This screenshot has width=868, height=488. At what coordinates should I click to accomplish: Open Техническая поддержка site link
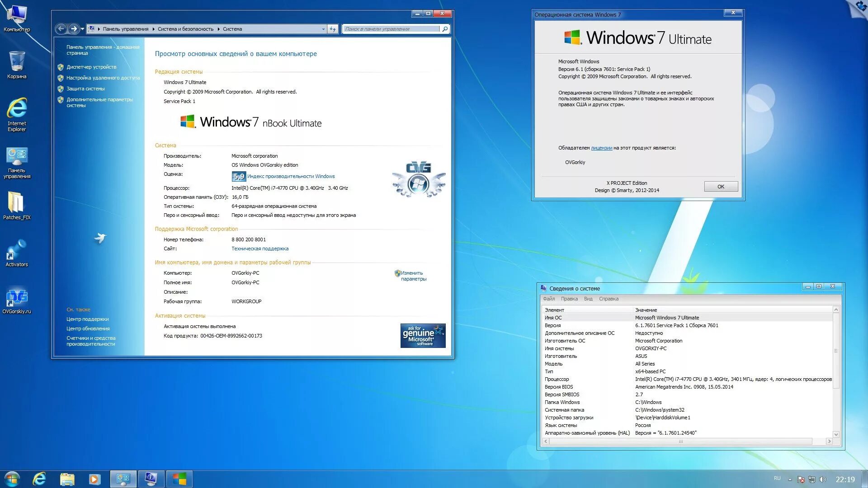pos(260,249)
